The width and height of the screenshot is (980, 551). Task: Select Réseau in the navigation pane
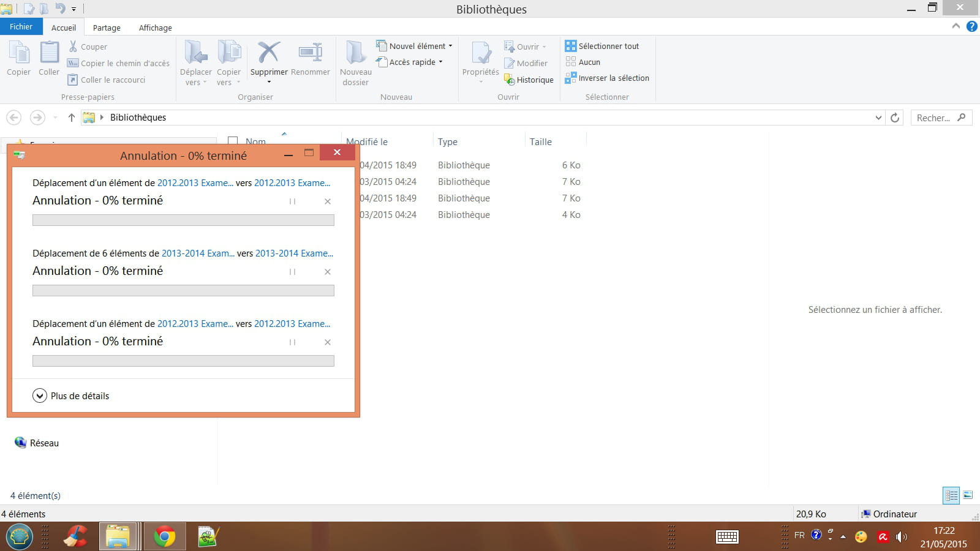(37, 443)
